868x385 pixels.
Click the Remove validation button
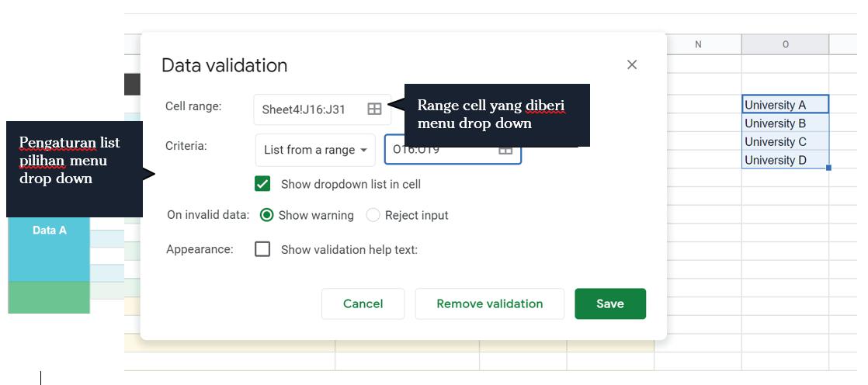pyautogui.click(x=489, y=303)
